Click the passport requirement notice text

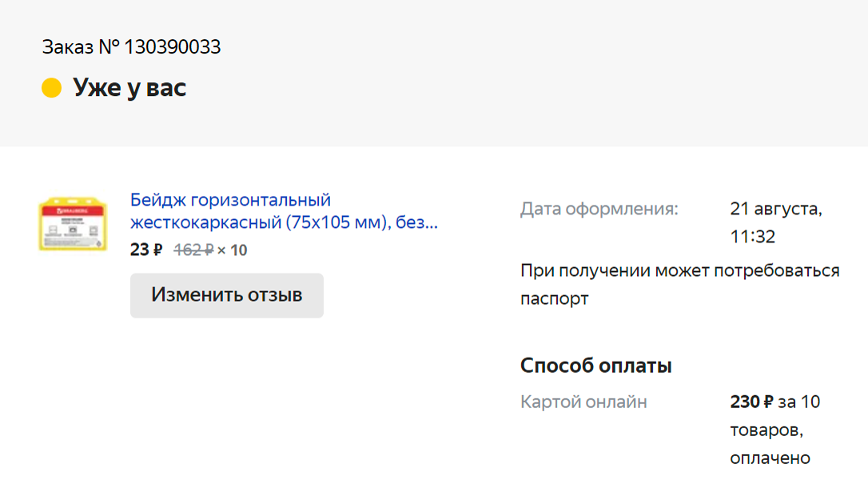point(680,284)
